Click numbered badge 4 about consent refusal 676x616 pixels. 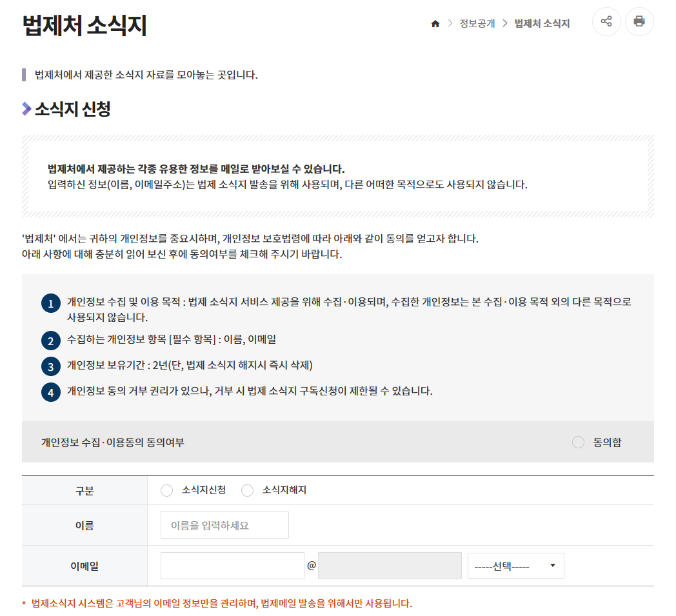coord(50,392)
